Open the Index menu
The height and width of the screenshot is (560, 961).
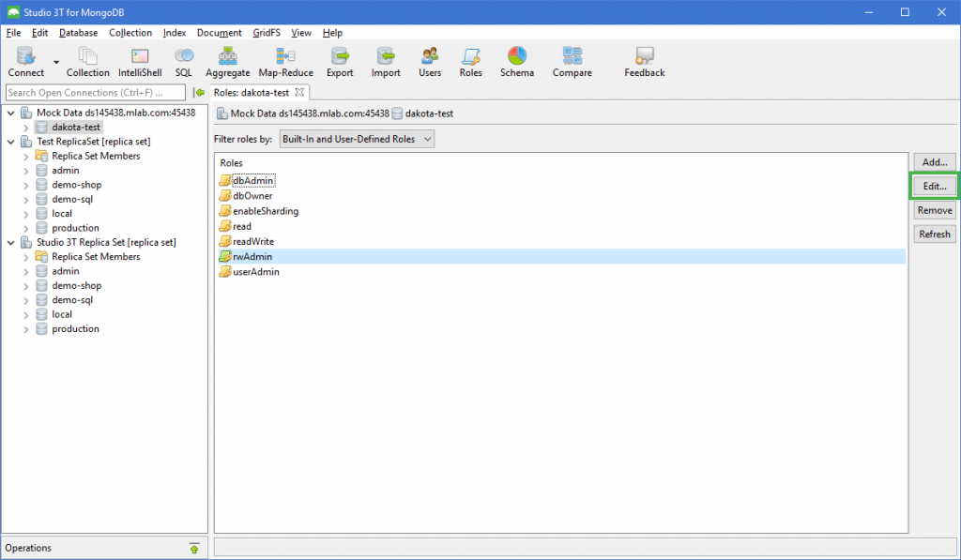click(x=175, y=33)
